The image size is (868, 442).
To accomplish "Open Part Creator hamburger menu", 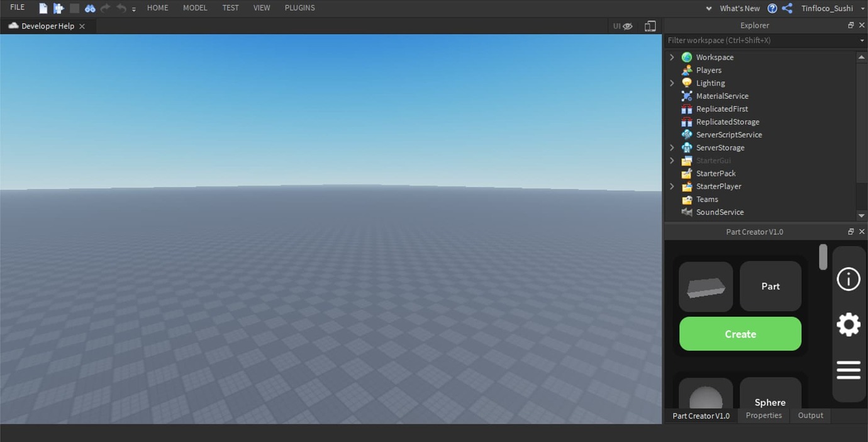I will (849, 370).
